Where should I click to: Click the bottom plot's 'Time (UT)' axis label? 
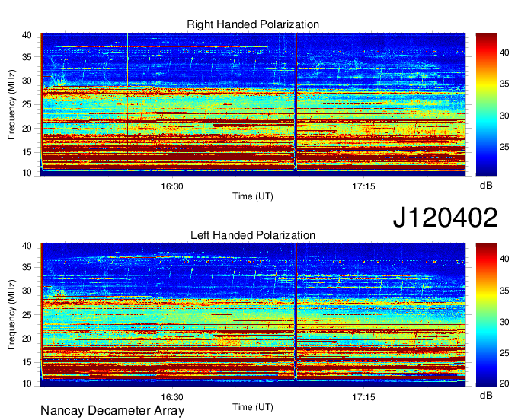[x=253, y=408]
